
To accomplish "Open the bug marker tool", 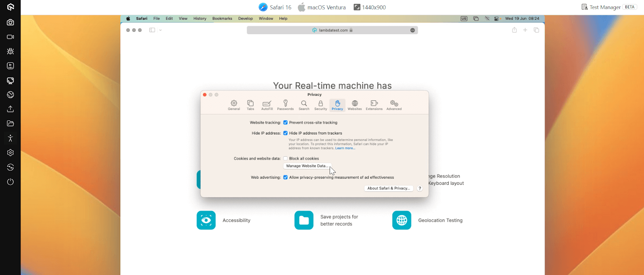I will [10, 51].
